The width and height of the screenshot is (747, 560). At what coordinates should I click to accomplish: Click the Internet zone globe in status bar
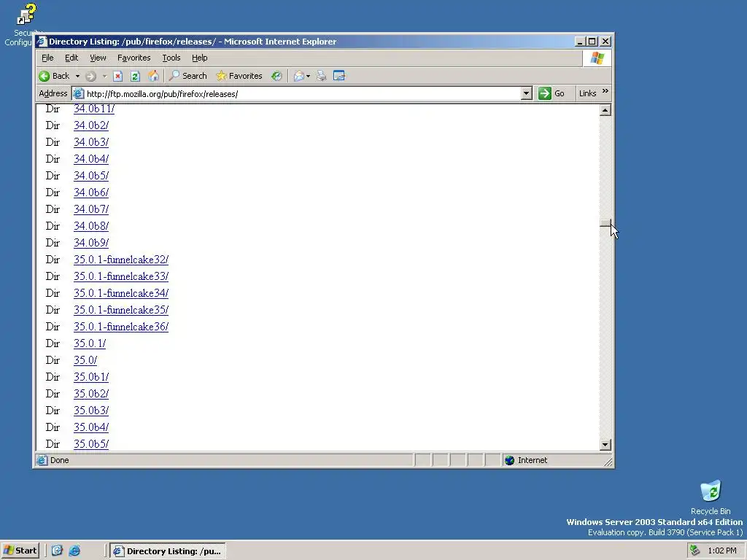(510, 461)
